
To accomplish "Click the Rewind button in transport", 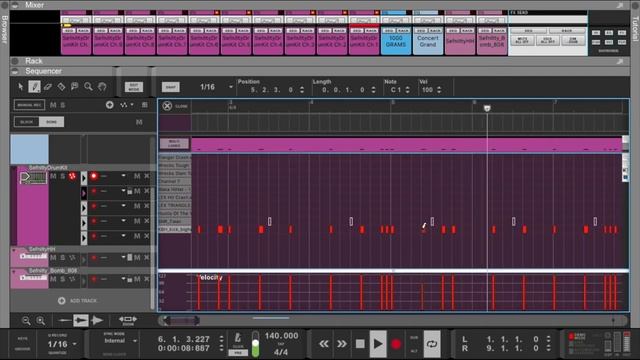I will (324, 344).
